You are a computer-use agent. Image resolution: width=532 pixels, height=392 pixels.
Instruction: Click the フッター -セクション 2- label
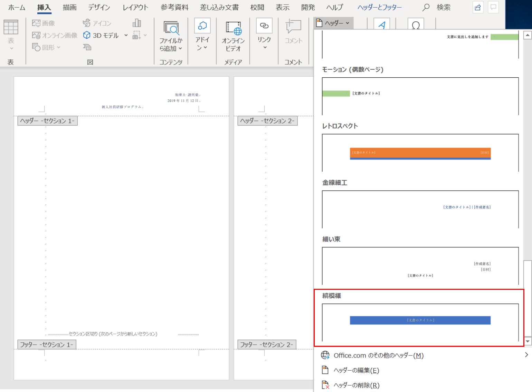(267, 344)
